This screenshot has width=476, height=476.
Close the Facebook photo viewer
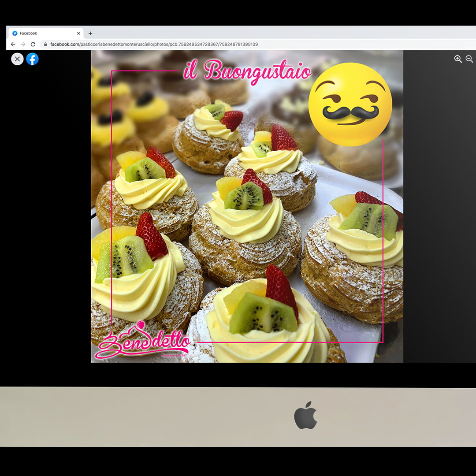click(17, 59)
